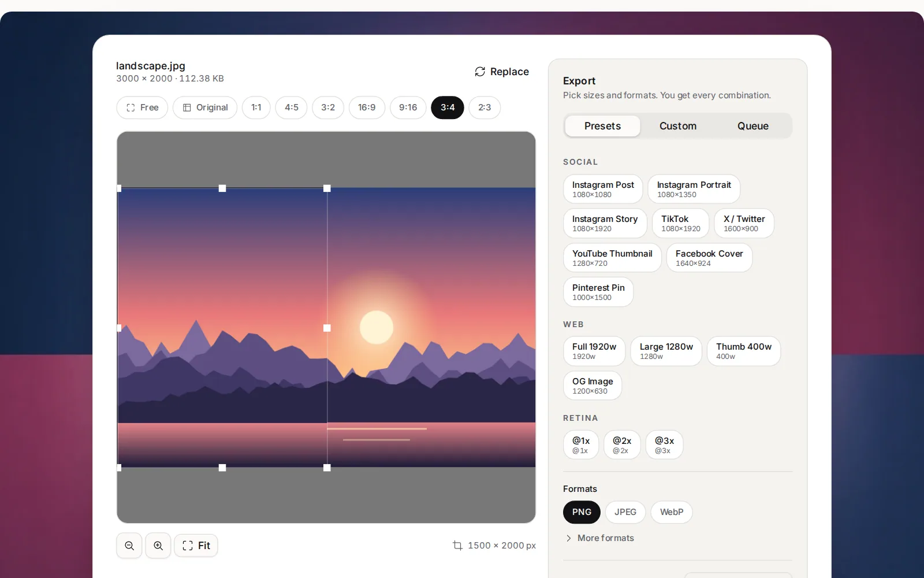Choose the 4:5 aspect ratio
924x578 pixels.
[x=292, y=108]
